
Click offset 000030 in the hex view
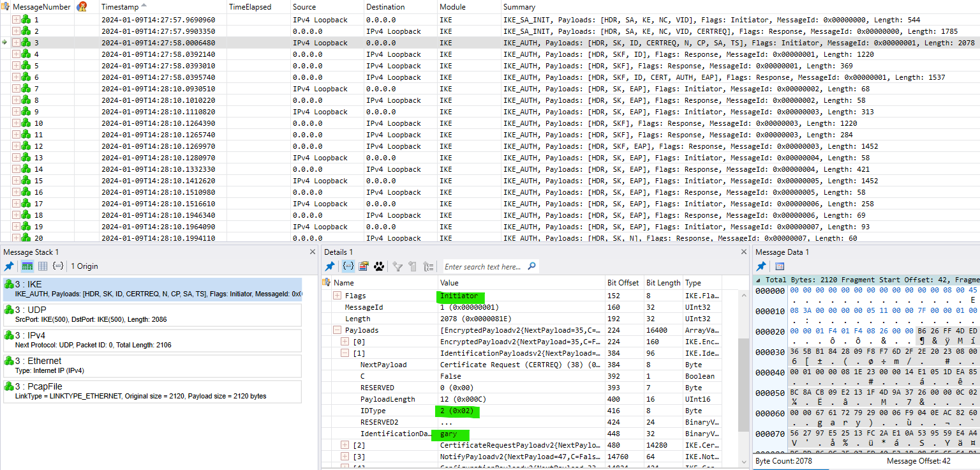pyautogui.click(x=770, y=352)
